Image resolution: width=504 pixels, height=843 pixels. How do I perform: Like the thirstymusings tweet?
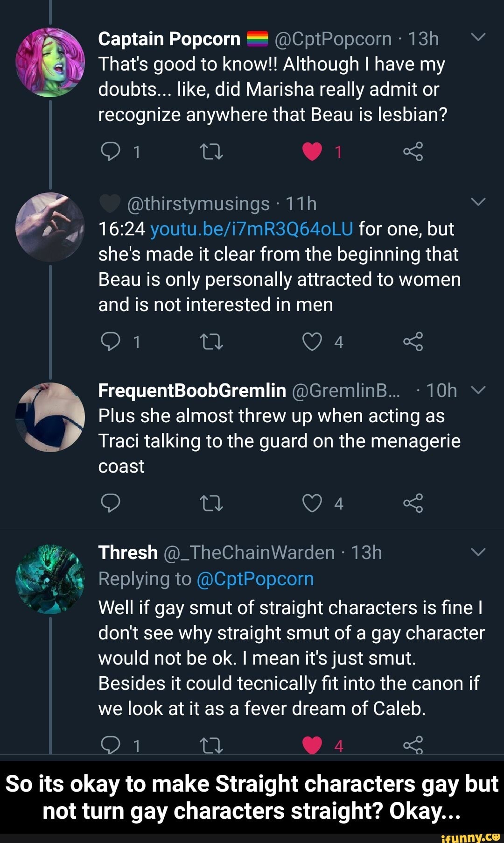[312, 342]
